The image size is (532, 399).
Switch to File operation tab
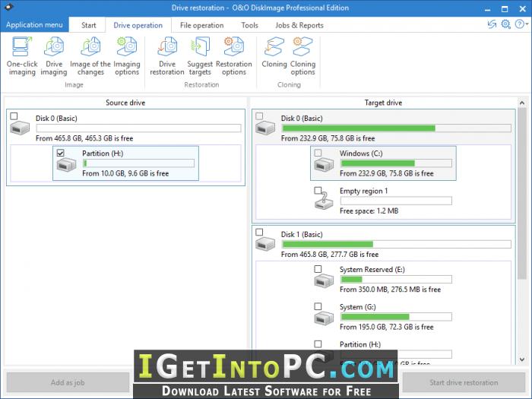[x=201, y=25]
